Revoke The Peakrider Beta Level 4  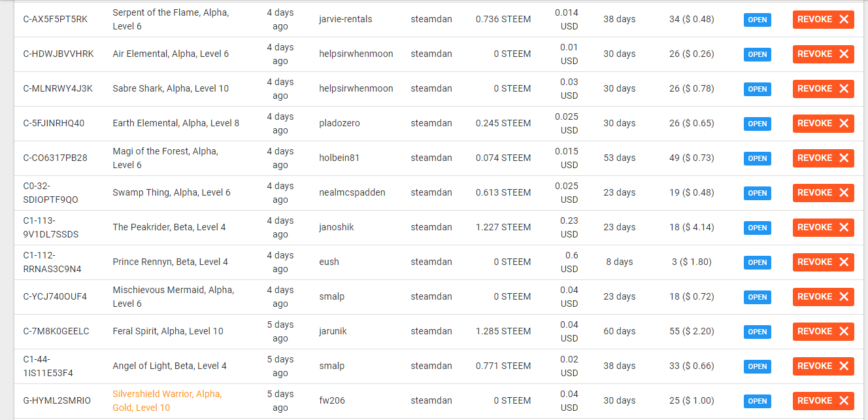coord(822,228)
